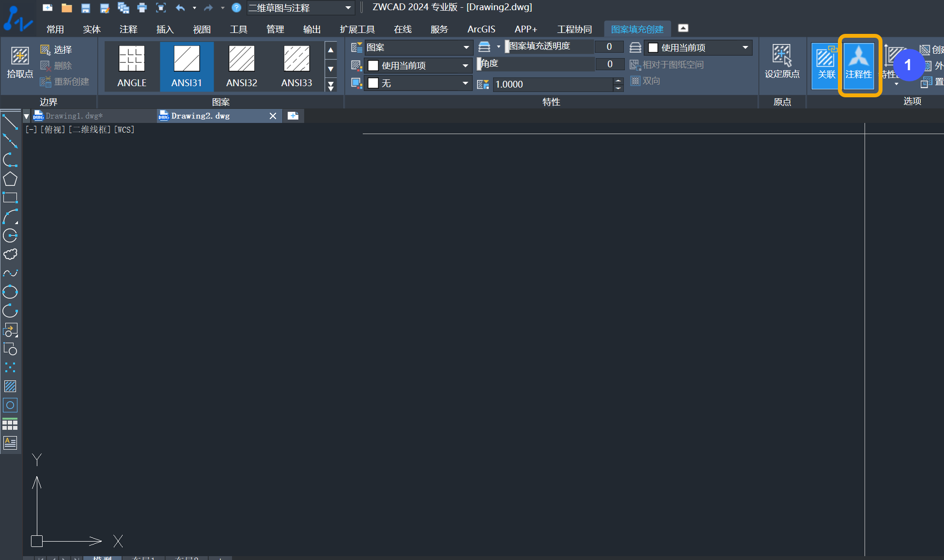Click the Print icon in quick toolbar
The image size is (944, 560).
(142, 8)
